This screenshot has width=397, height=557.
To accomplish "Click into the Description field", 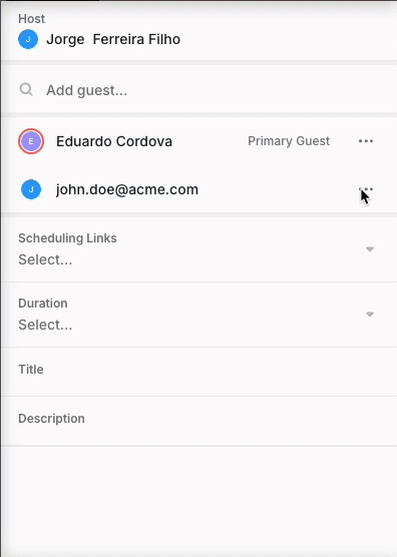I will tap(199, 421).
